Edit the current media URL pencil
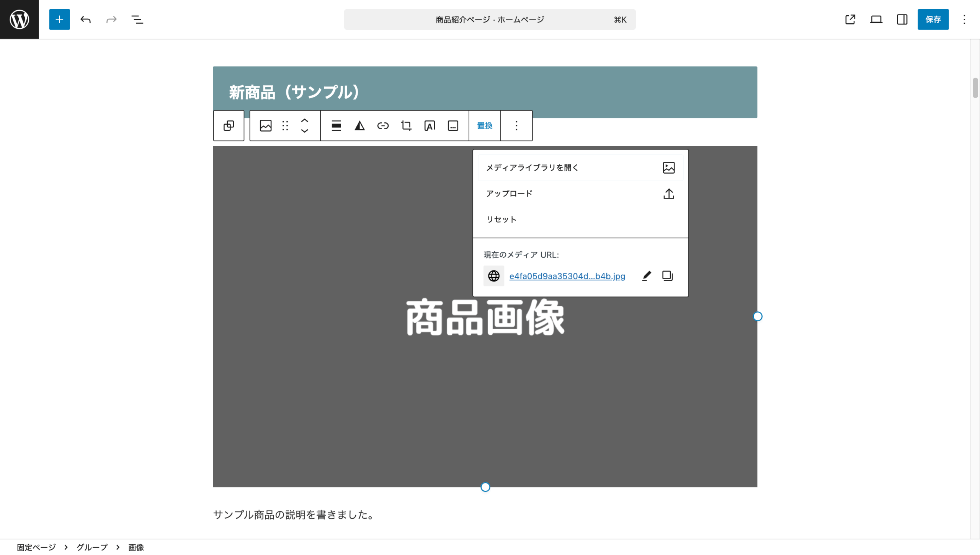The width and height of the screenshot is (980, 555). [x=647, y=276]
